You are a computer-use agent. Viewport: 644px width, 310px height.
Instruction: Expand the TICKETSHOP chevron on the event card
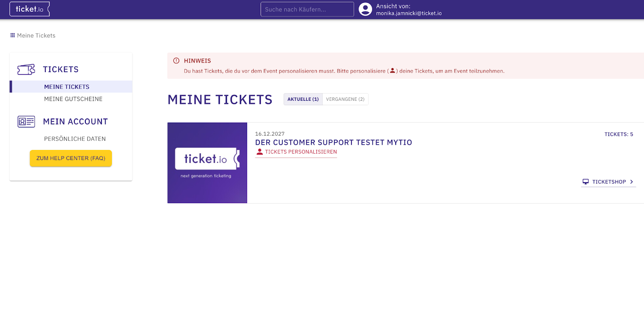632,181
